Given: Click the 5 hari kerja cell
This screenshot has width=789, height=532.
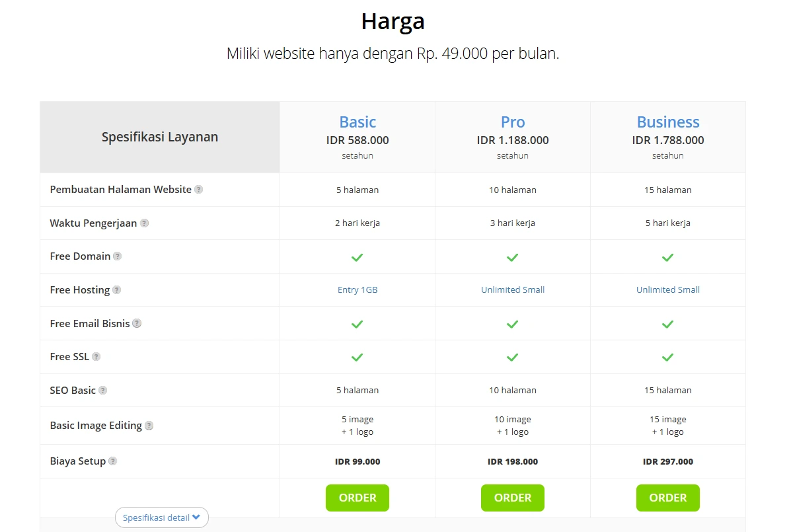Looking at the screenshot, I should tap(667, 223).
